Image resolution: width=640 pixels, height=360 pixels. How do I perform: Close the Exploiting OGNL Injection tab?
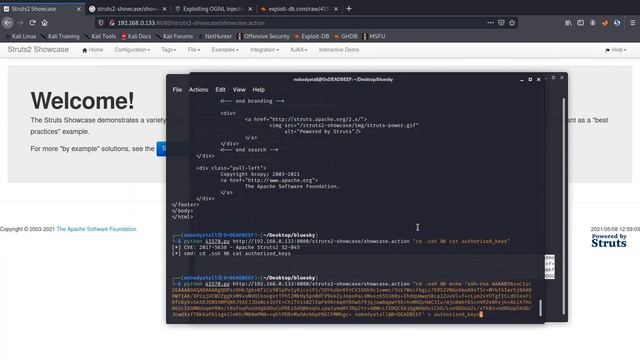(x=250, y=9)
